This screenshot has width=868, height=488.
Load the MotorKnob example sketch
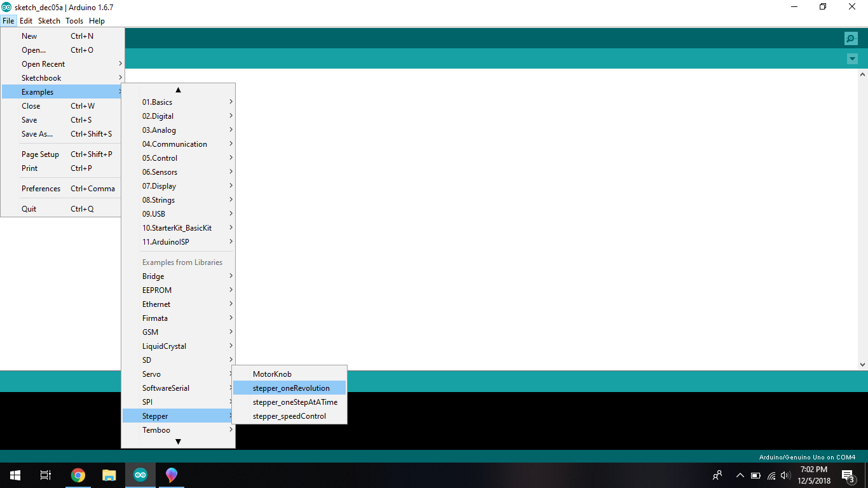(x=290, y=374)
